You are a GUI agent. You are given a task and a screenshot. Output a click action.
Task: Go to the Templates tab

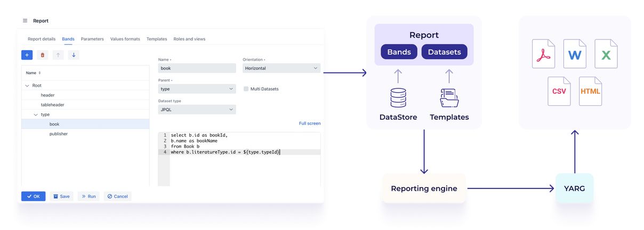[157, 39]
